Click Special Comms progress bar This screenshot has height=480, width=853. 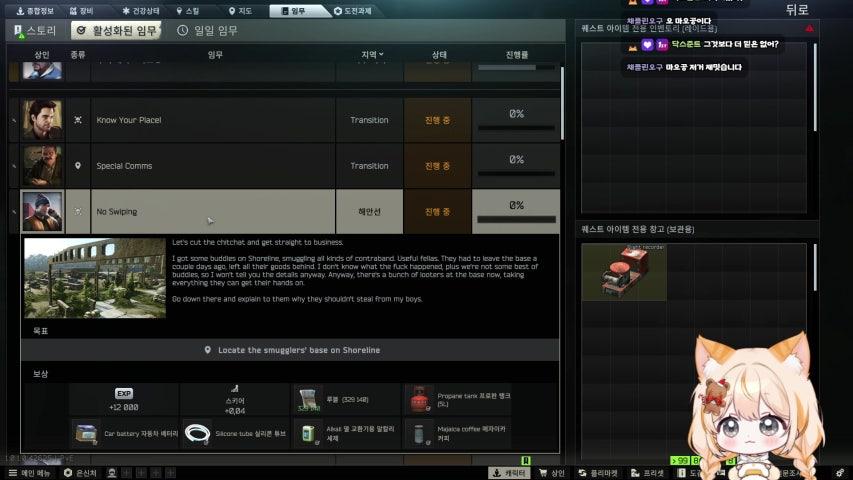[x=516, y=174]
